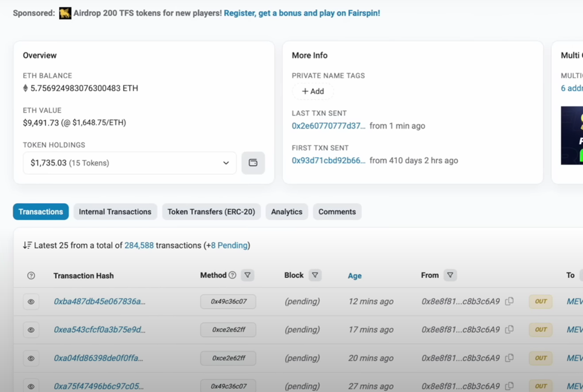Open first txn sent hash 0x93d71cbd92b66
The height and width of the screenshot is (392, 583).
pyautogui.click(x=329, y=161)
